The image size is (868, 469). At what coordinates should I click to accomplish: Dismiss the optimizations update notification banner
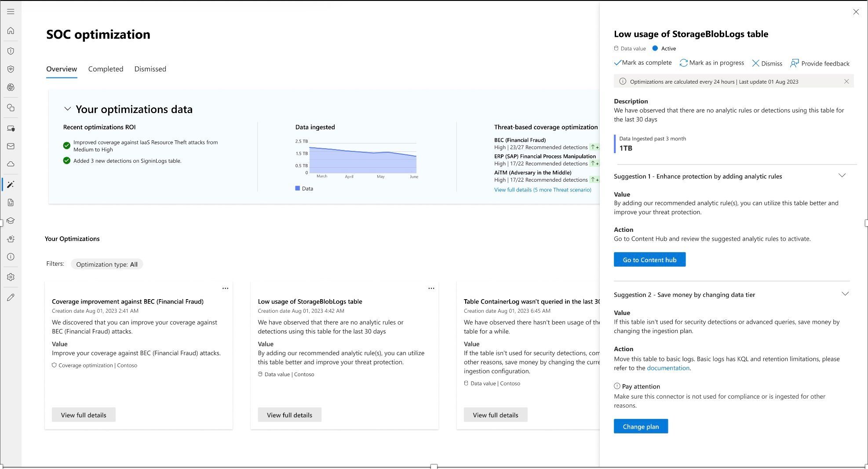point(846,81)
